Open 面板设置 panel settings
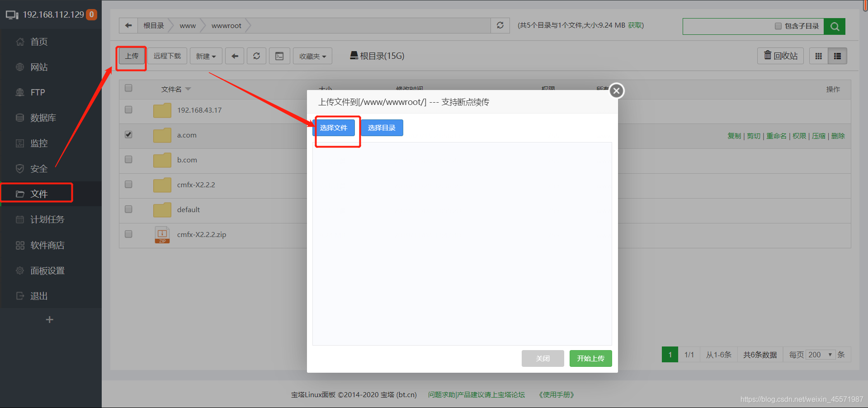 pyautogui.click(x=47, y=270)
